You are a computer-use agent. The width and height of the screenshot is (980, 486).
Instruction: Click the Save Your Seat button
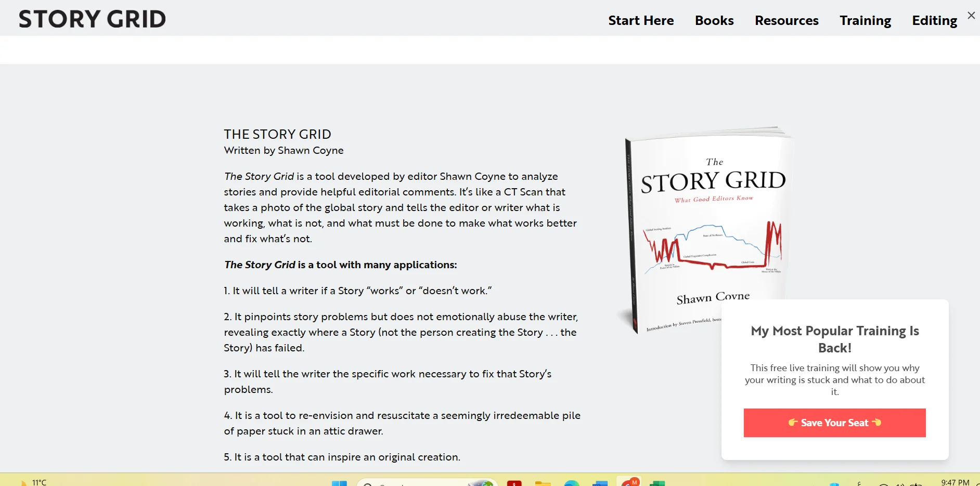pyautogui.click(x=834, y=423)
